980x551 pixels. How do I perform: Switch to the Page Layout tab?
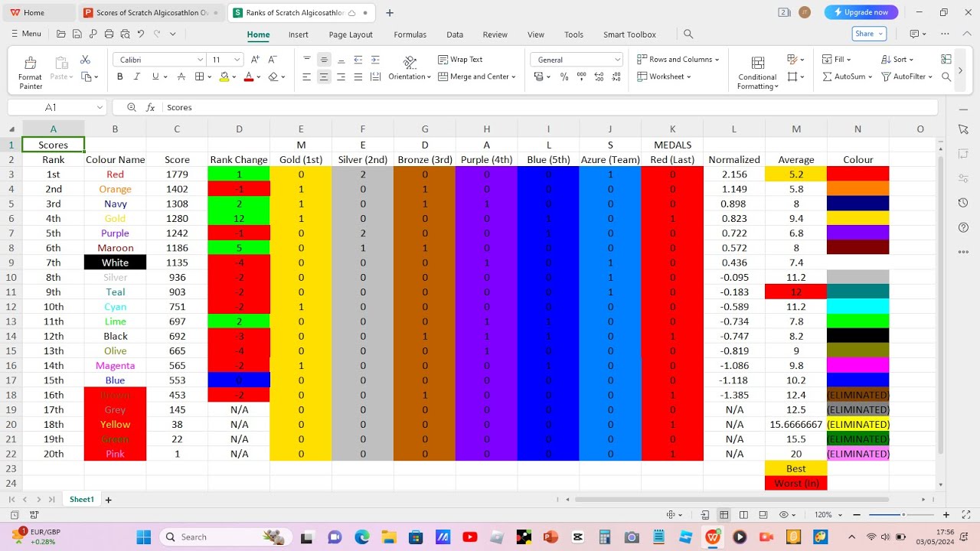[x=351, y=34]
